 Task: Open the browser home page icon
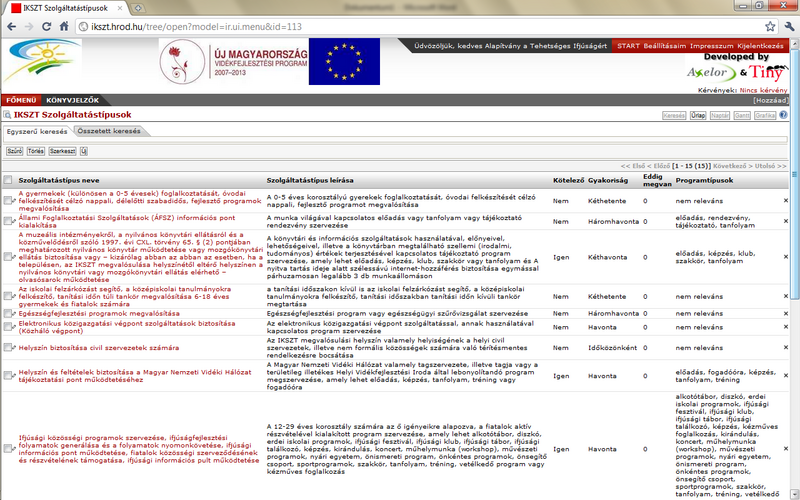point(64,27)
